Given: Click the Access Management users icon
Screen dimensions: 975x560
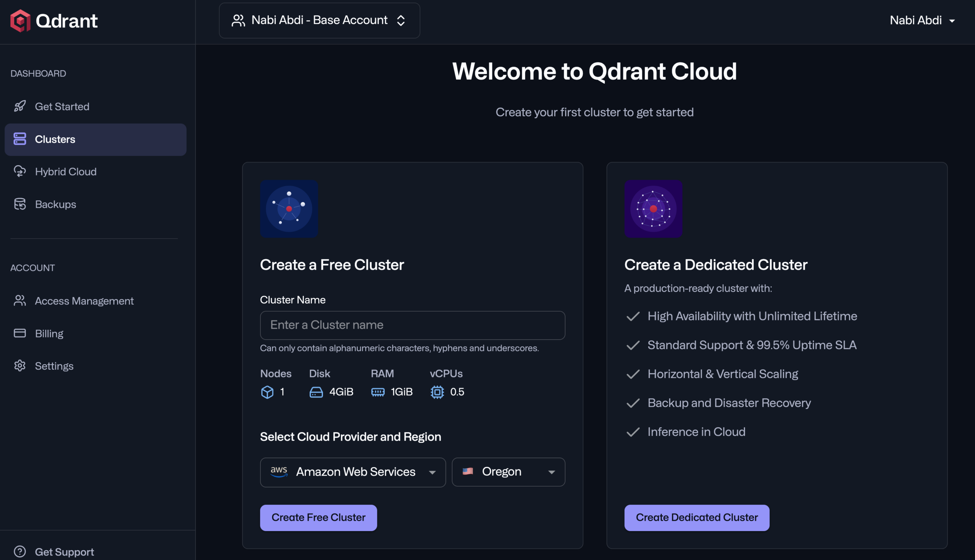Looking at the screenshot, I should tap(20, 301).
